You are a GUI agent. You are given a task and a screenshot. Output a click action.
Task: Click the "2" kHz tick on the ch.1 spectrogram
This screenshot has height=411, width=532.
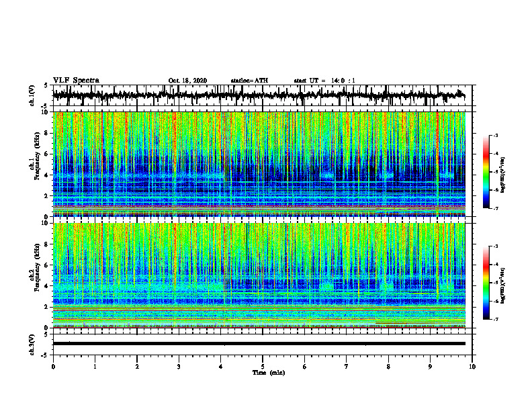pyautogui.click(x=47, y=196)
